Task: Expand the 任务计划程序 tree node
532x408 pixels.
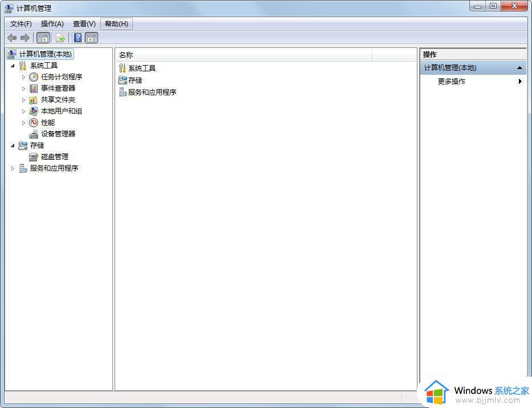Action: [23, 78]
